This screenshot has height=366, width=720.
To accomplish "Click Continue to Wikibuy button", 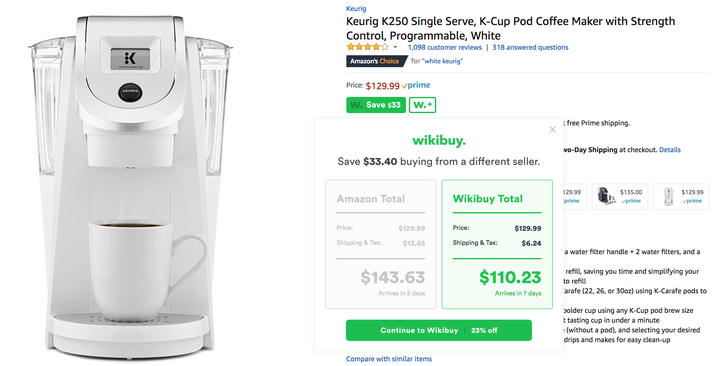I will coord(439,330).
